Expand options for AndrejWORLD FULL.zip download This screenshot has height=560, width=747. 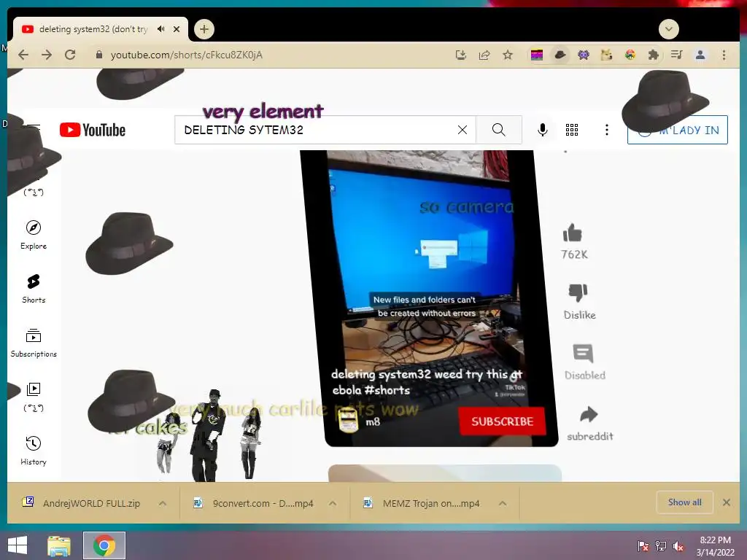pyautogui.click(x=163, y=503)
